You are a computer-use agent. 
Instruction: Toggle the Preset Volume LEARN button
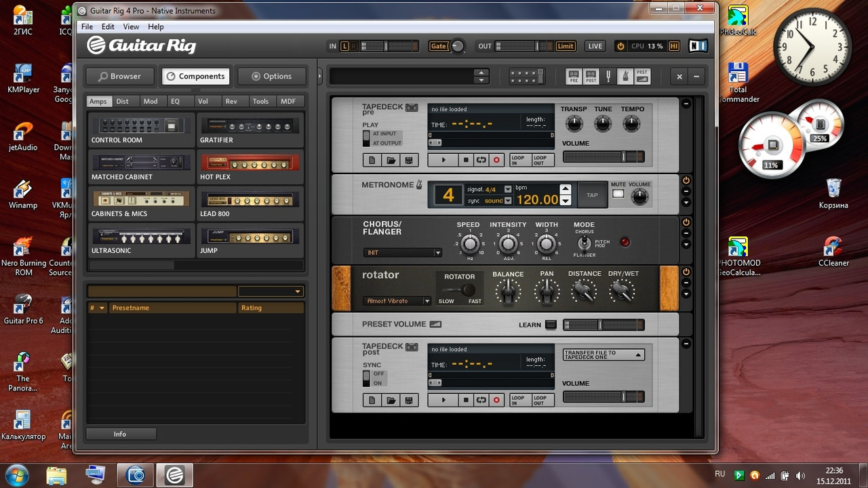point(551,325)
